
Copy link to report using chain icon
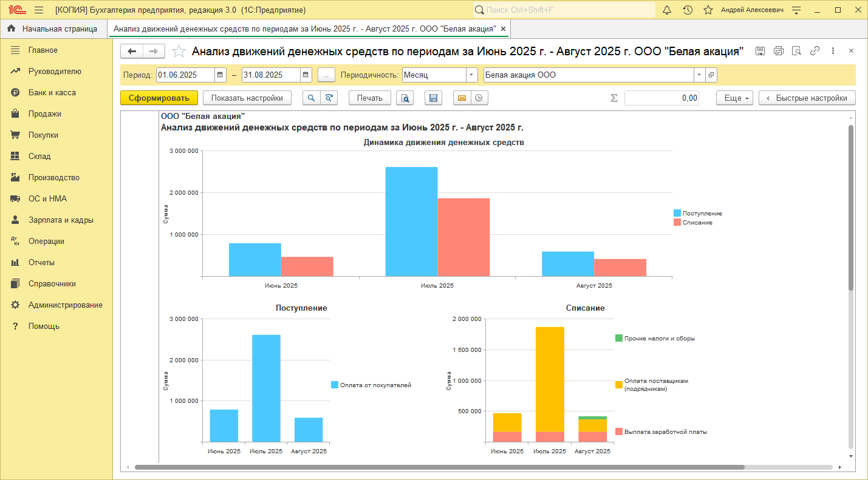pyautogui.click(x=815, y=51)
